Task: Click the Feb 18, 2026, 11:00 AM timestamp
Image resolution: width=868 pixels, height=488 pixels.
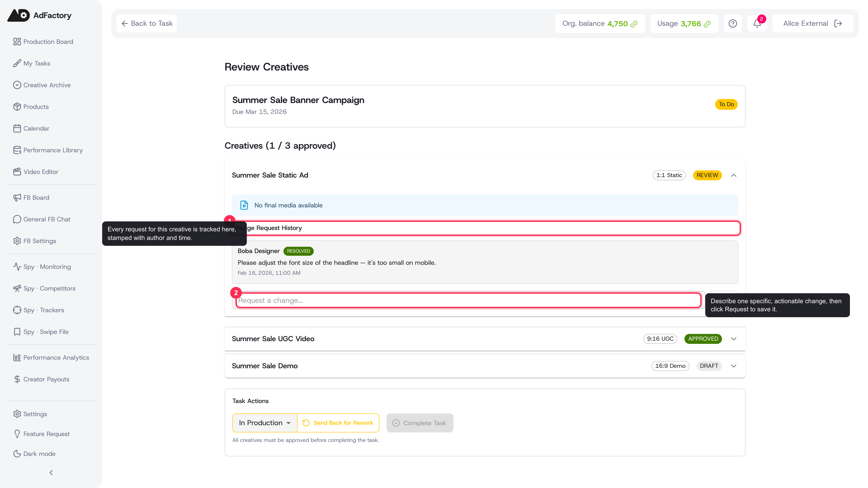Action: (269, 273)
